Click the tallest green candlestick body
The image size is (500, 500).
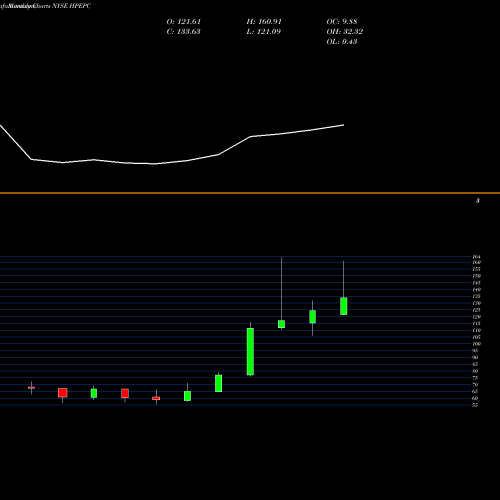coord(250,352)
